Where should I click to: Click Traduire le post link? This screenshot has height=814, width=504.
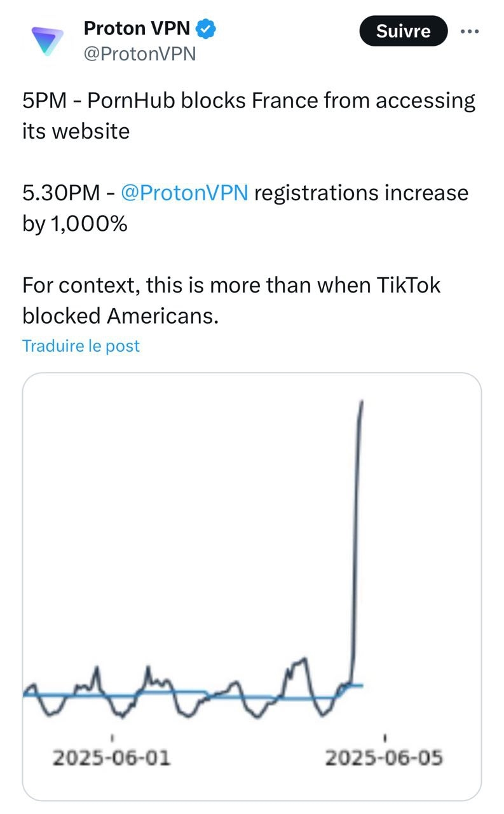(81, 346)
